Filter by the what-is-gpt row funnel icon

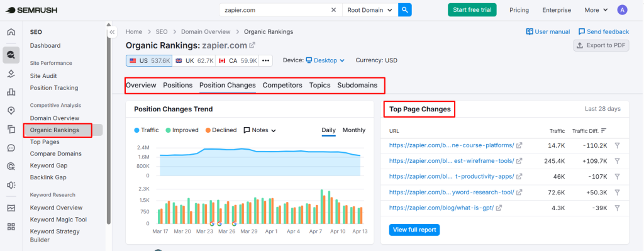617,208
